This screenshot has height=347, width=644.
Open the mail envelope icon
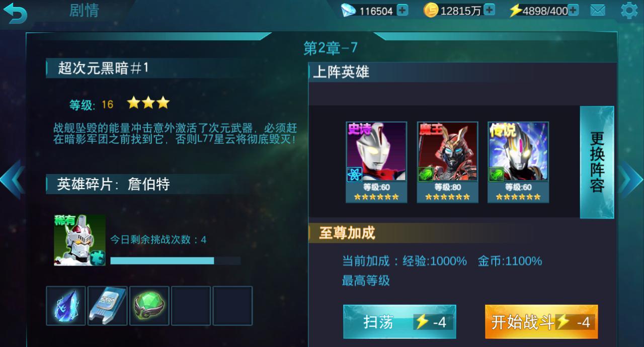(598, 10)
